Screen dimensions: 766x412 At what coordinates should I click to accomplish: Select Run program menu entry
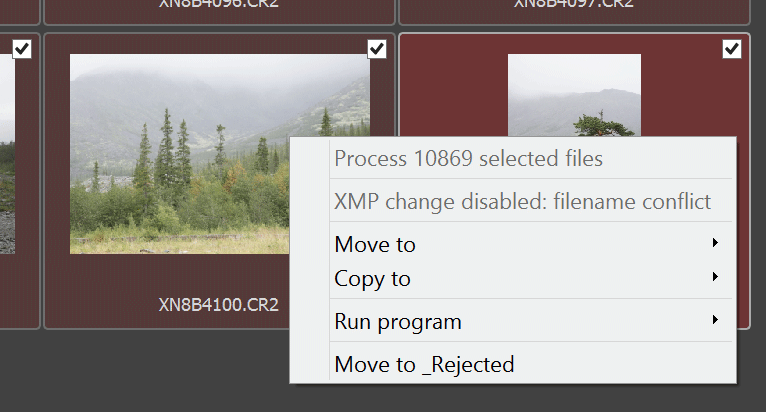398,321
